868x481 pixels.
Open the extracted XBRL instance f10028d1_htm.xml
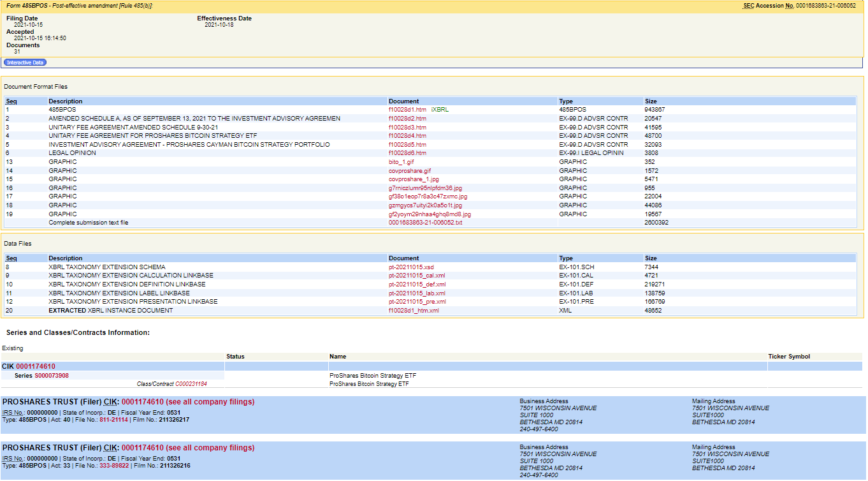pos(414,310)
